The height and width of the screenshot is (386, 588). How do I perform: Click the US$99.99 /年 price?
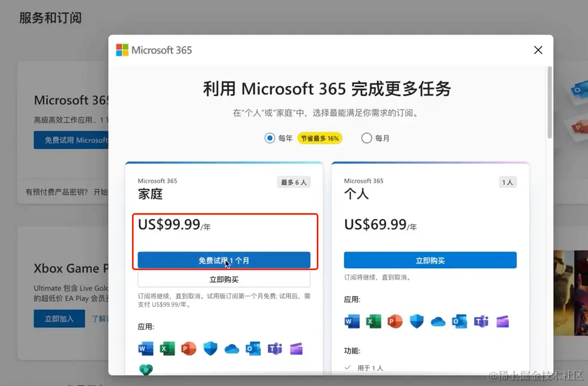[174, 225]
